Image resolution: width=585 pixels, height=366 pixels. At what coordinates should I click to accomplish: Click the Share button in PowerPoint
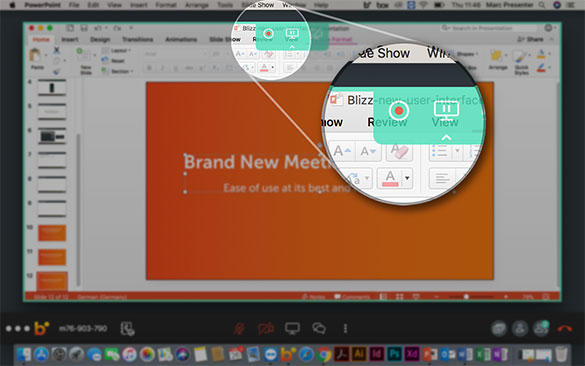(530, 39)
